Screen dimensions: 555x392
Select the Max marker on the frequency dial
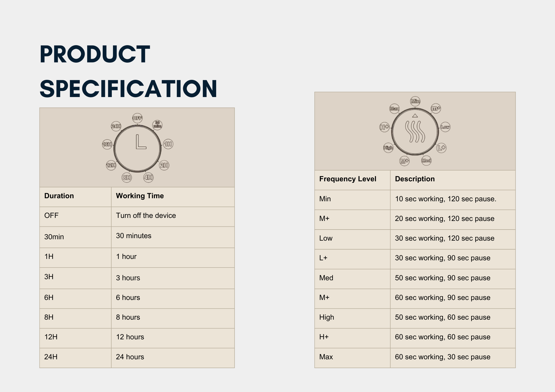pyautogui.click(x=394, y=108)
